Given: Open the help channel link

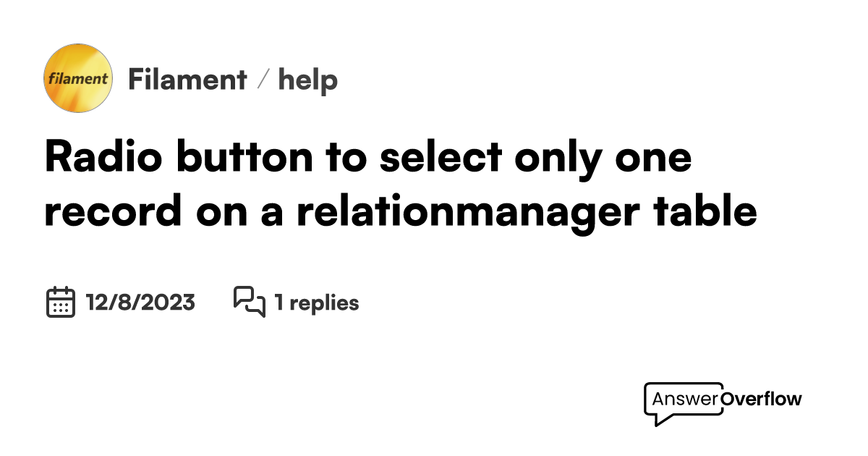Looking at the screenshot, I should (308, 80).
